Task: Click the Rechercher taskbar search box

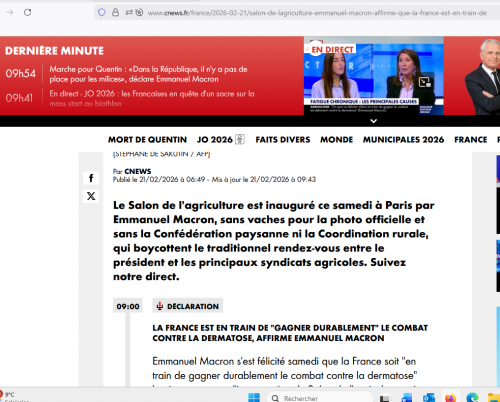Action: (x=320, y=398)
